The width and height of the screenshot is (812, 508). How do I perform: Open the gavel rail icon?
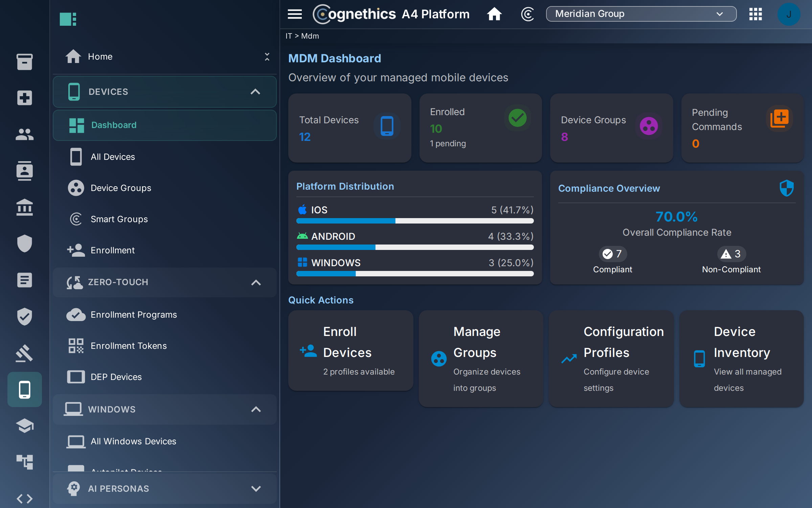pyautogui.click(x=24, y=353)
